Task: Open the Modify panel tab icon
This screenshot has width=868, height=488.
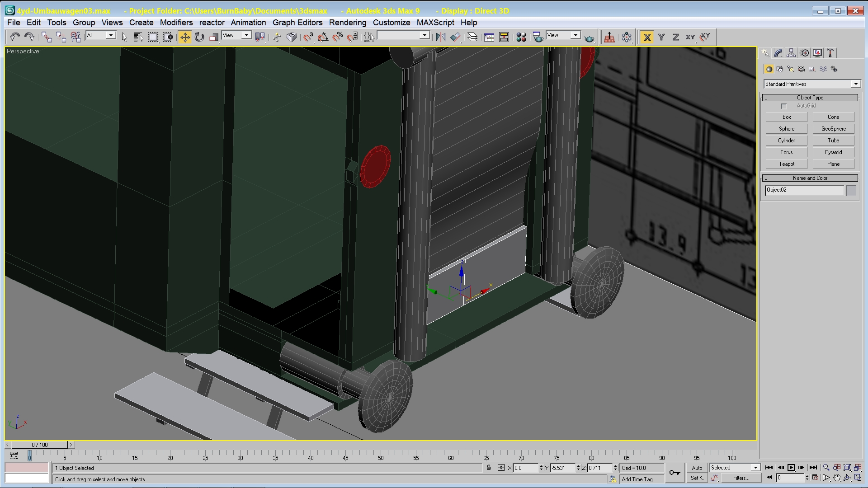Action: tap(778, 53)
